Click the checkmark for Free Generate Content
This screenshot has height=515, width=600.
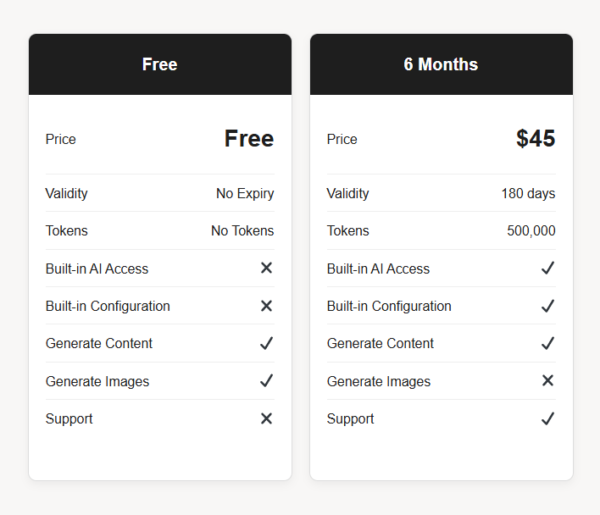266,343
